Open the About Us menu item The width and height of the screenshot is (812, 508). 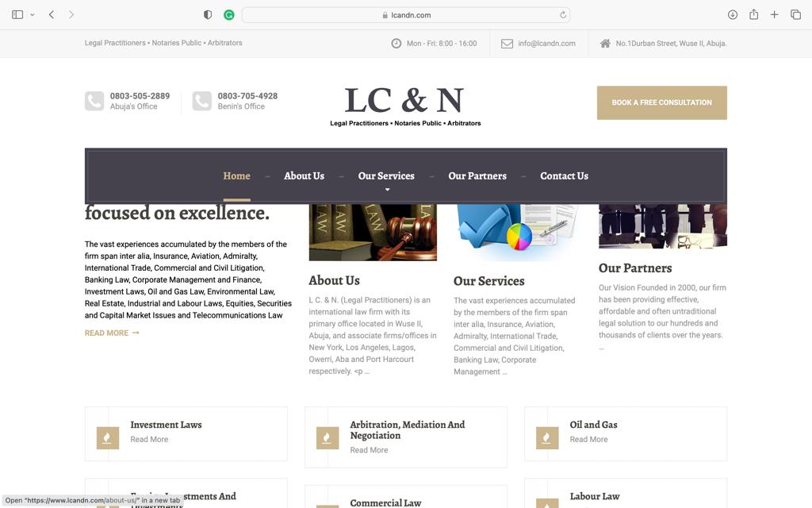[304, 176]
